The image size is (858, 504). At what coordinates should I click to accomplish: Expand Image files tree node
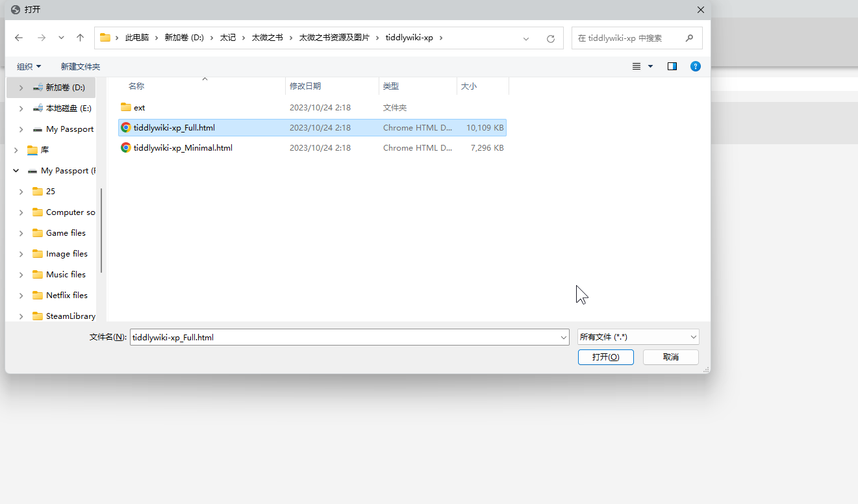21,254
